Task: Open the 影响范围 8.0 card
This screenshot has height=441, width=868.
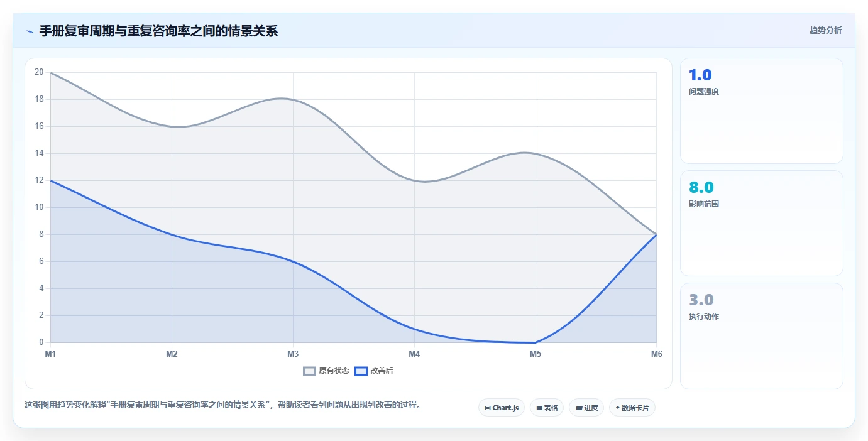Action: pos(762,224)
